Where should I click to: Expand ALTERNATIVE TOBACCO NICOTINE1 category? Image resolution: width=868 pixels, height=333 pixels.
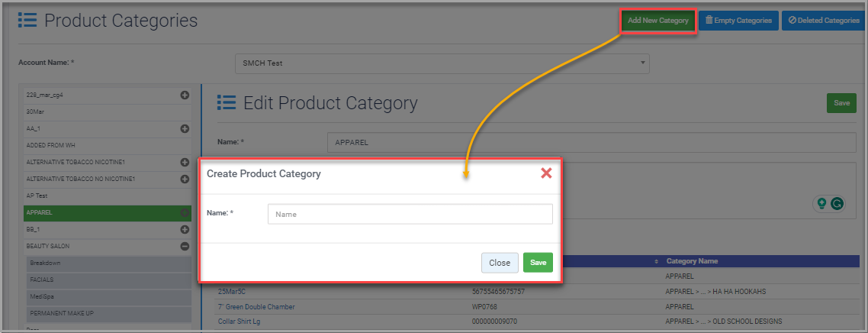click(x=185, y=162)
